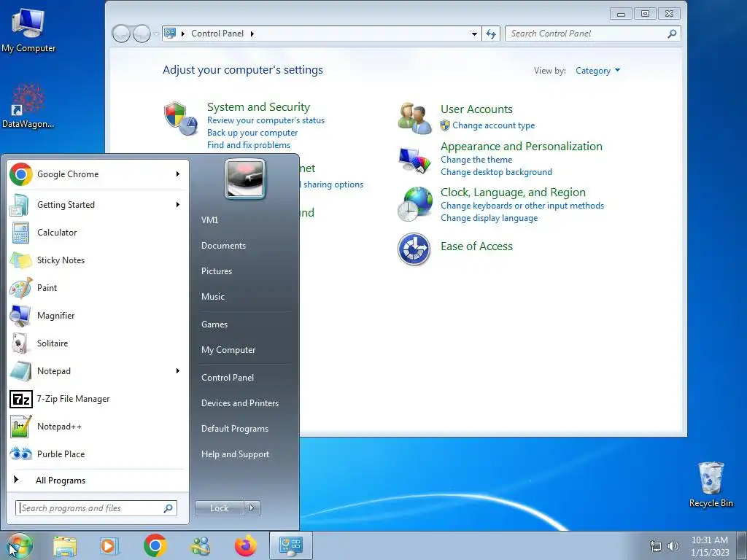This screenshot has width=747, height=560.
Task: Open Windows Media Player from taskbar
Action: (109, 545)
